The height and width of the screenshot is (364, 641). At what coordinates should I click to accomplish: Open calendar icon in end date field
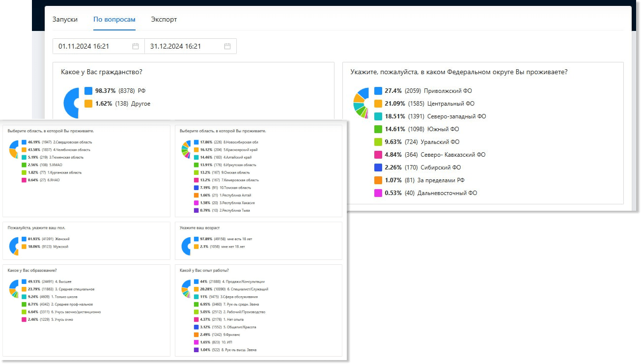pos(227,46)
